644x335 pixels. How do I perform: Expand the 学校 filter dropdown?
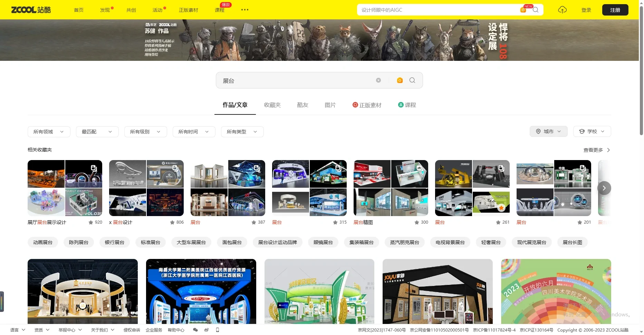click(592, 131)
